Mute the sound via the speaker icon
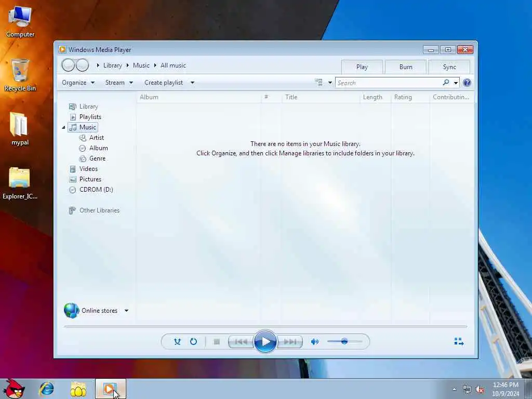 314,342
